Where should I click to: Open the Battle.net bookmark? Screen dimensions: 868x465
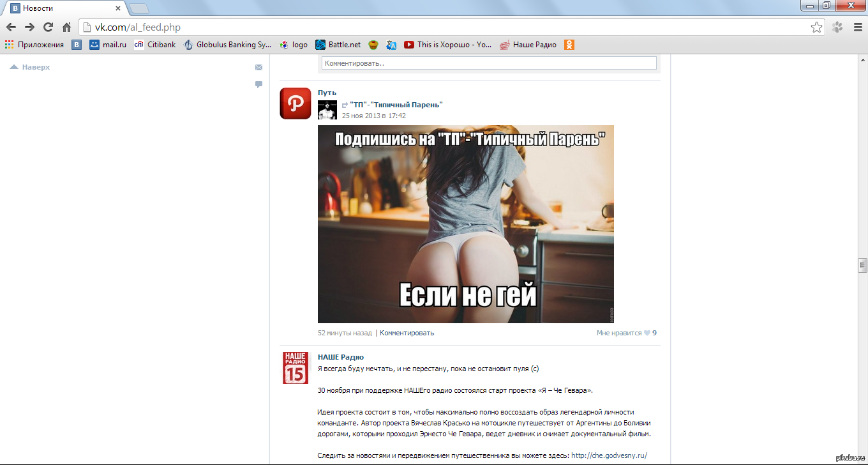(x=338, y=45)
